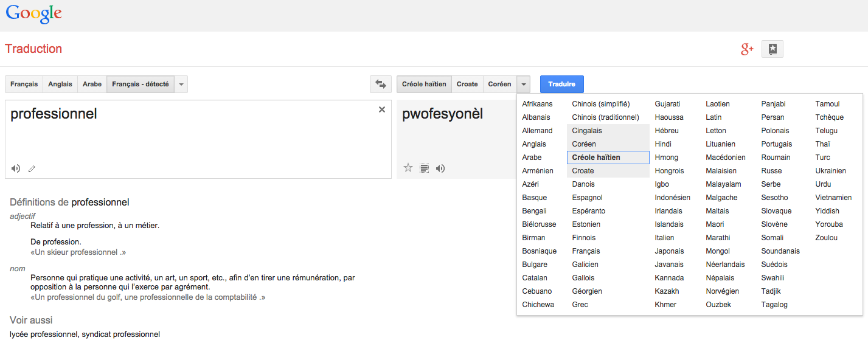Click the Google logo
This screenshot has width=868, height=343.
(33, 13)
